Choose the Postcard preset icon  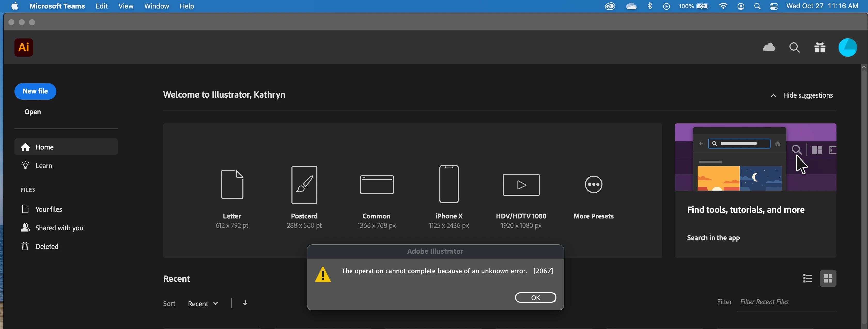(x=304, y=185)
